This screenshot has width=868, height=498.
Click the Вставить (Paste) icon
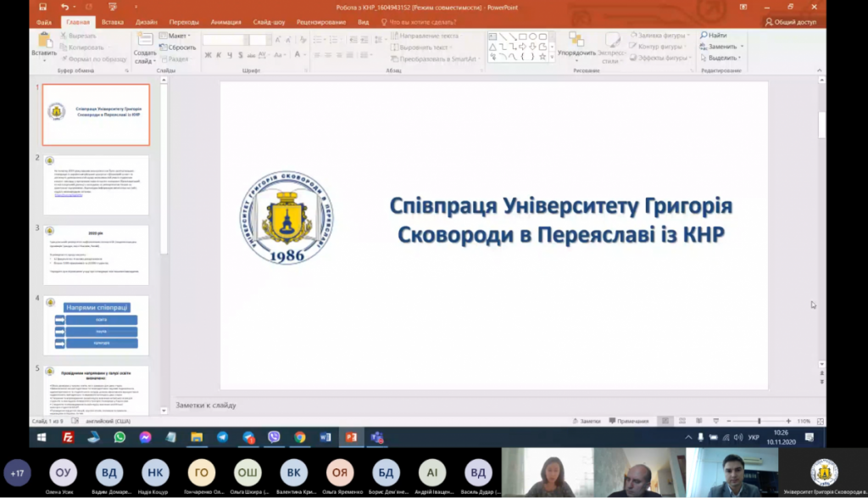click(x=44, y=42)
